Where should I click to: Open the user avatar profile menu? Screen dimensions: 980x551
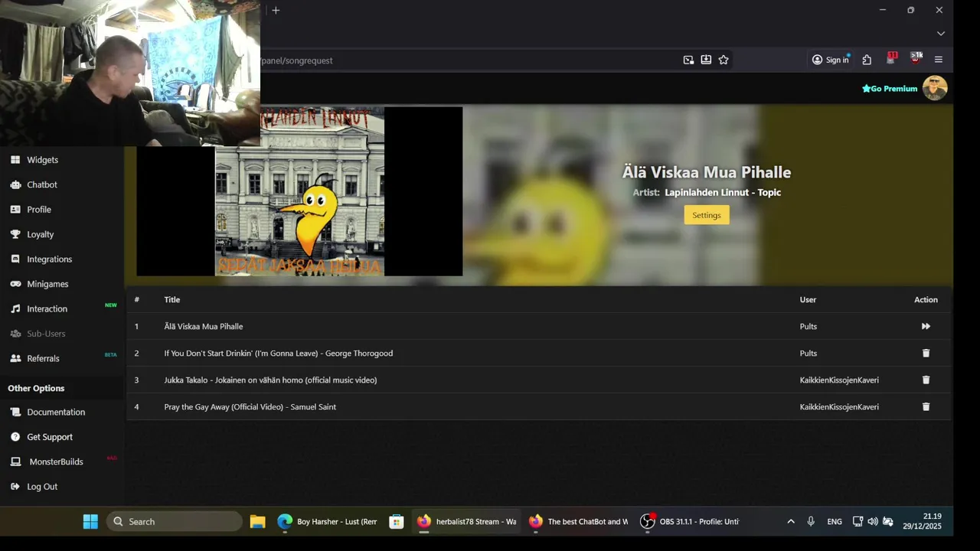pyautogui.click(x=935, y=88)
